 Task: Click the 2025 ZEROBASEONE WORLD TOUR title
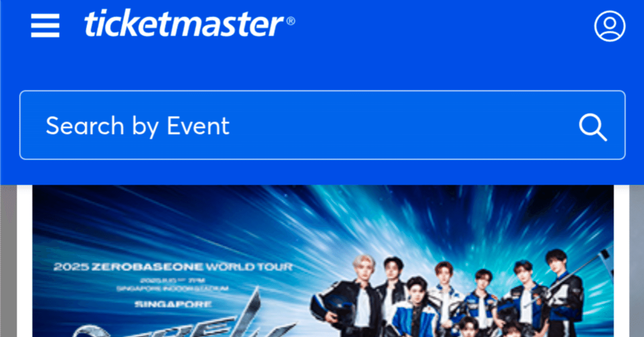(x=173, y=267)
